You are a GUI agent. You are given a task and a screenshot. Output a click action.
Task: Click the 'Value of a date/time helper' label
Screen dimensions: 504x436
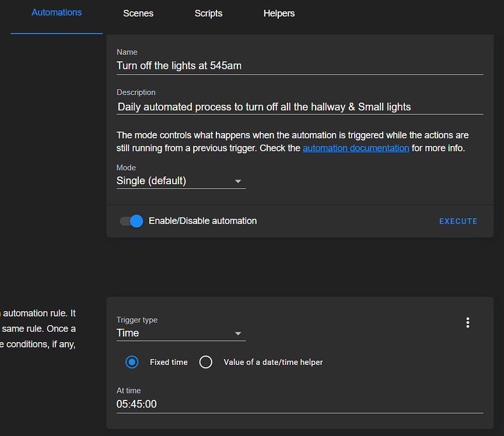(273, 362)
